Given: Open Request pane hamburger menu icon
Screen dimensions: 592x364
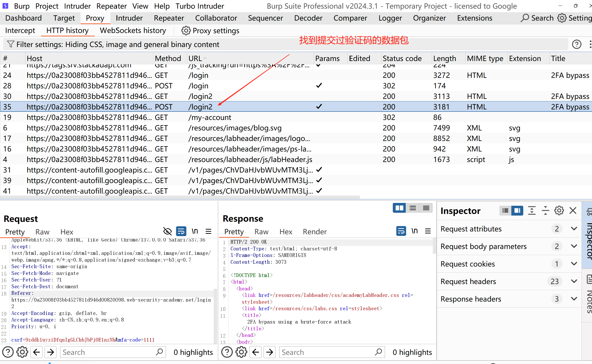Looking at the screenshot, I should [208, 232].
